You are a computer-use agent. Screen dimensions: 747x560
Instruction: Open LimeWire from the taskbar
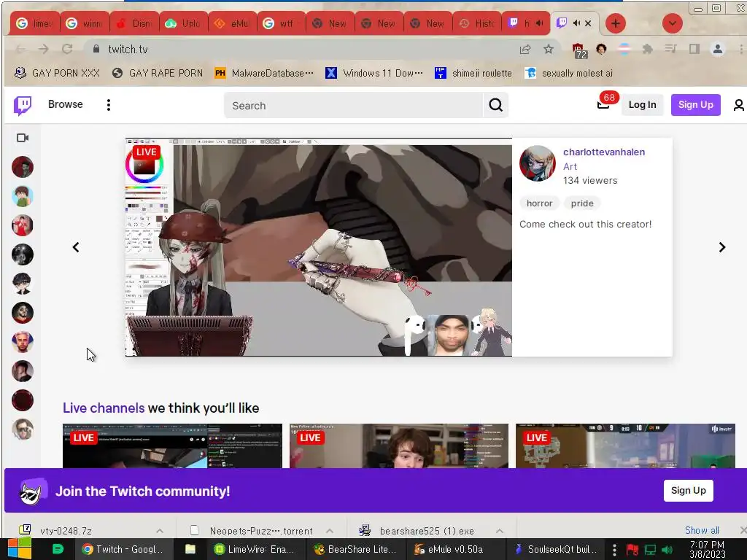[255, 549]
